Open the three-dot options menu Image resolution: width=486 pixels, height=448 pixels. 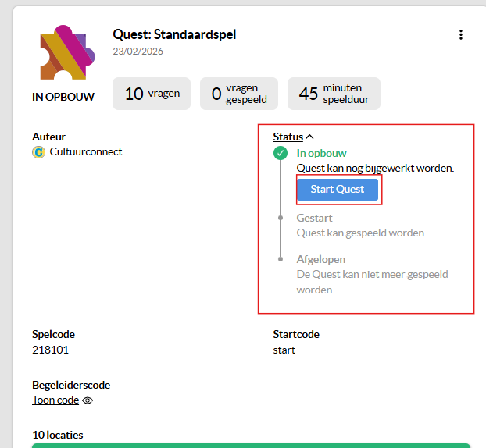[461, 34]
